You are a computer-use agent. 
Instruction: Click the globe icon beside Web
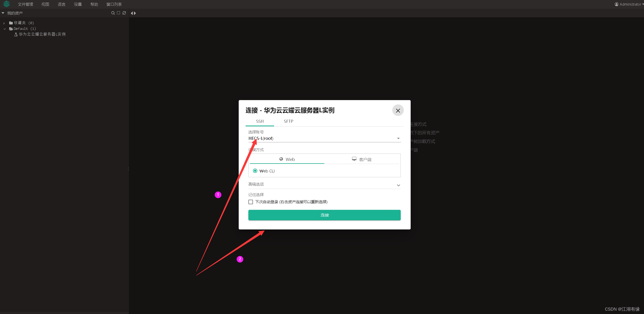[281, 159]
